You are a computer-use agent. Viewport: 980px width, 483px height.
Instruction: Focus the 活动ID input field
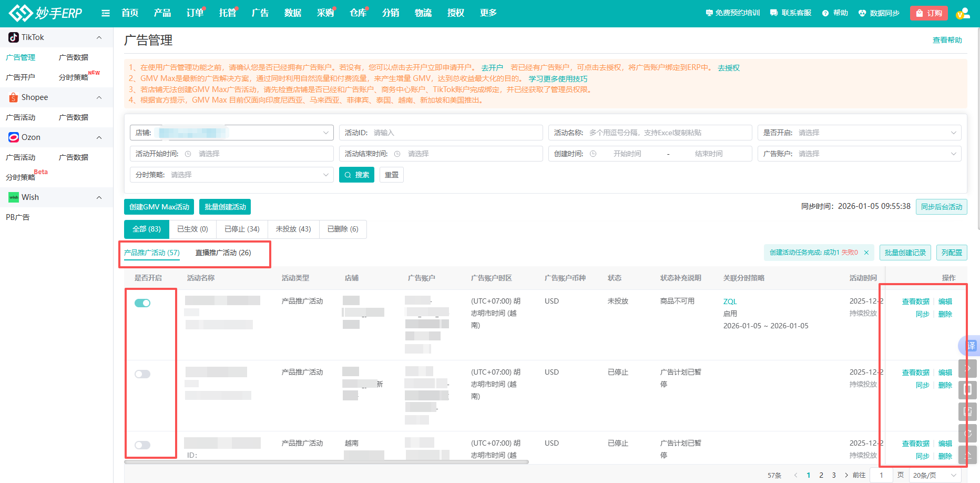coord(441,133)
